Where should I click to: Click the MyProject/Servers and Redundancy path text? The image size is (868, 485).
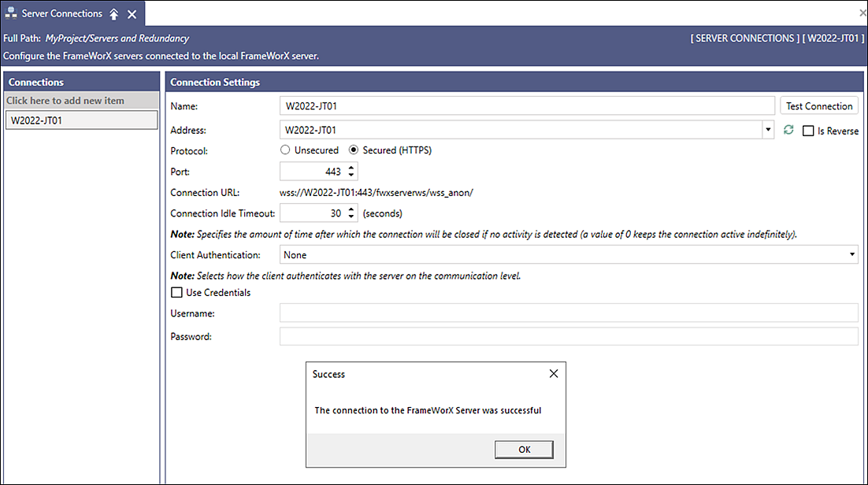coord(117,39)
